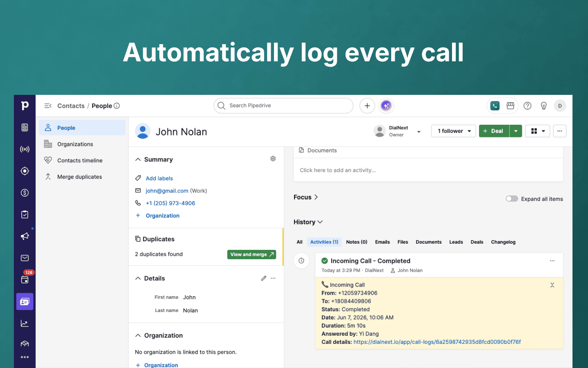The width and height of the screenshot is (588, 368).
Task: Mark Incoming Call activity check circle
Action: (x=325, y=261)
